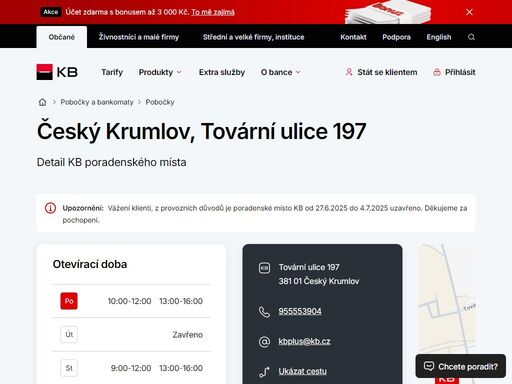Image resolution: width=512 pixels, height=384 pixels.
Task: Click the KB logo
Action: click(x=57, y=72)
